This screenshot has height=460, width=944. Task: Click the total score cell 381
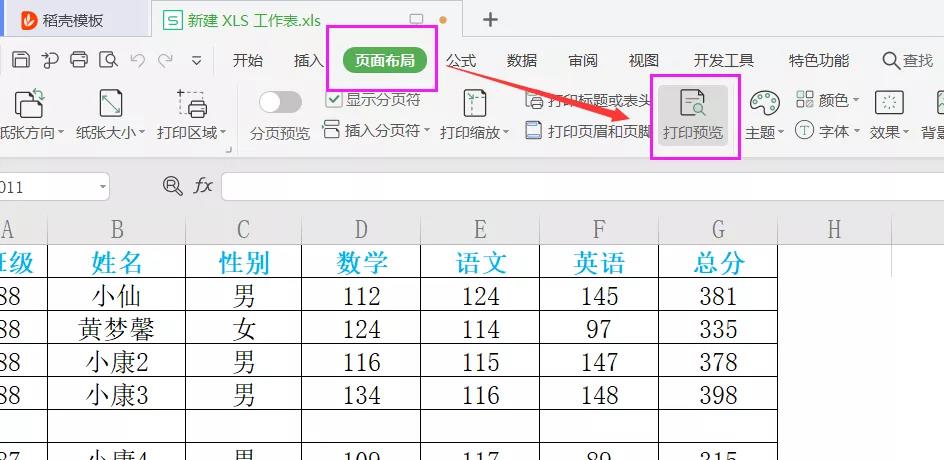point(719,295)
